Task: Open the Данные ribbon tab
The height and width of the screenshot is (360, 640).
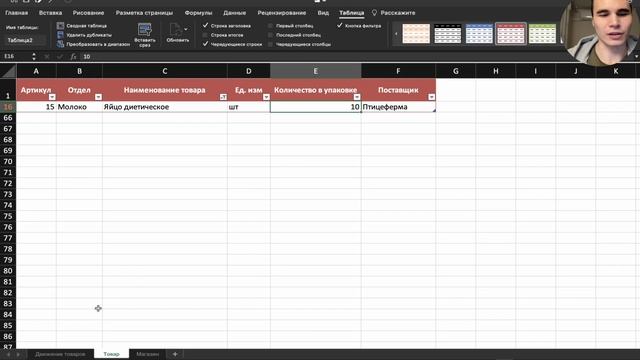Action: click(235, 13)
